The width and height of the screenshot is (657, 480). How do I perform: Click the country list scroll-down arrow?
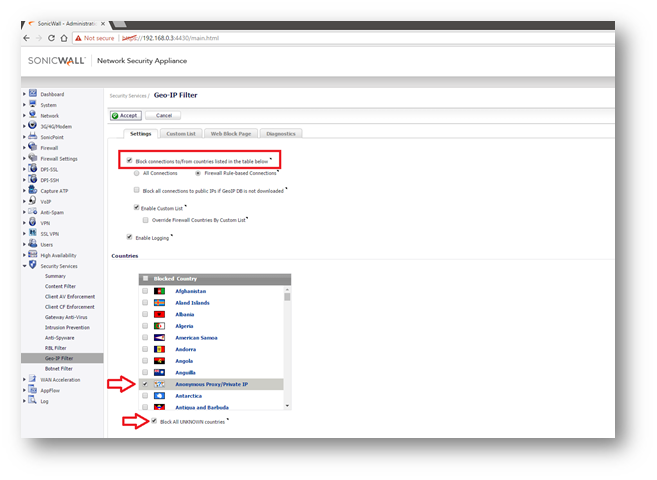(x=287, y=405)
